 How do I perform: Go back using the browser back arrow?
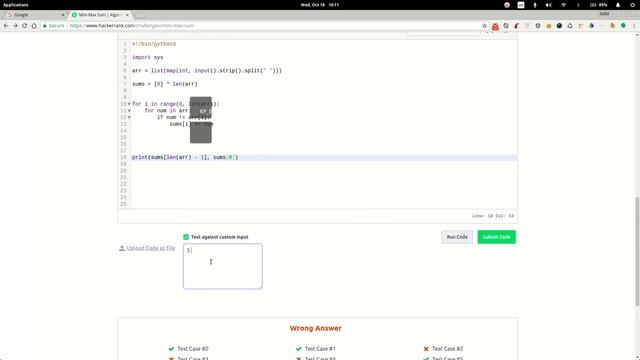click(6, 26)
